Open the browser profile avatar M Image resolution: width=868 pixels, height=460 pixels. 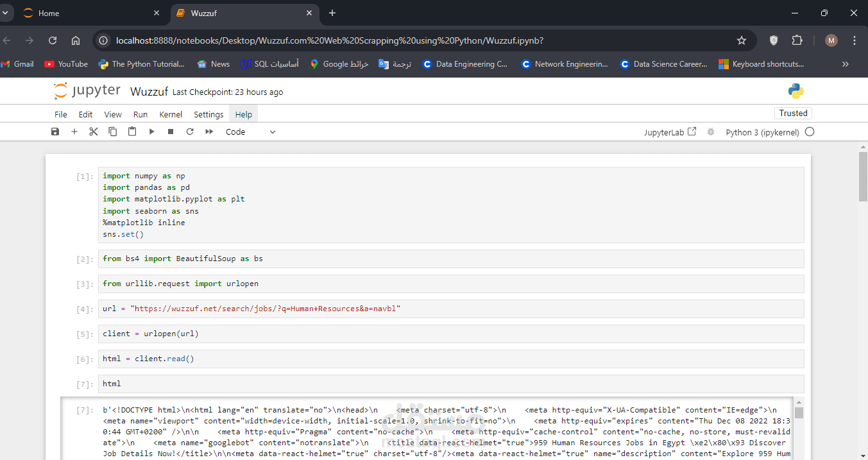(x=831, y=40)
